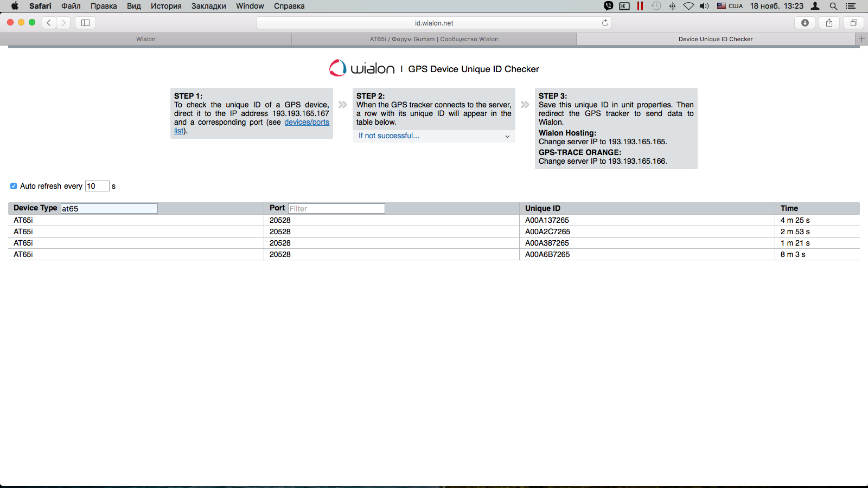Click the Safari back navigation arrow
The width and height of the screenshot is (868, 488).
(49, 23)
